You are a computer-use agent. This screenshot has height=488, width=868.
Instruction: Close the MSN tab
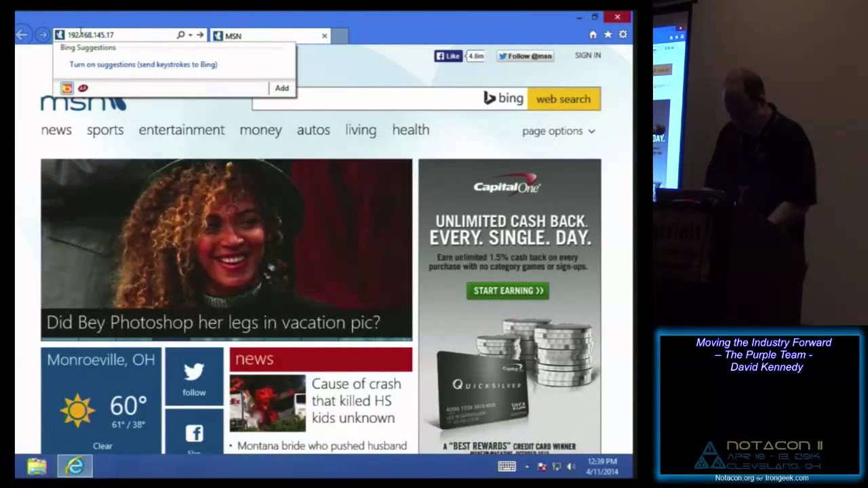(x=324, y=36)
